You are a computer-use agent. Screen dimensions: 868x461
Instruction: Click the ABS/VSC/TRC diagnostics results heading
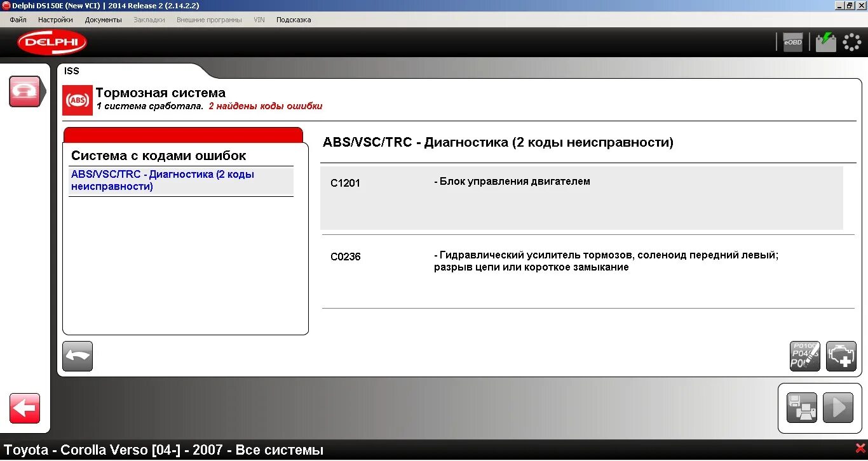point(498,142)
